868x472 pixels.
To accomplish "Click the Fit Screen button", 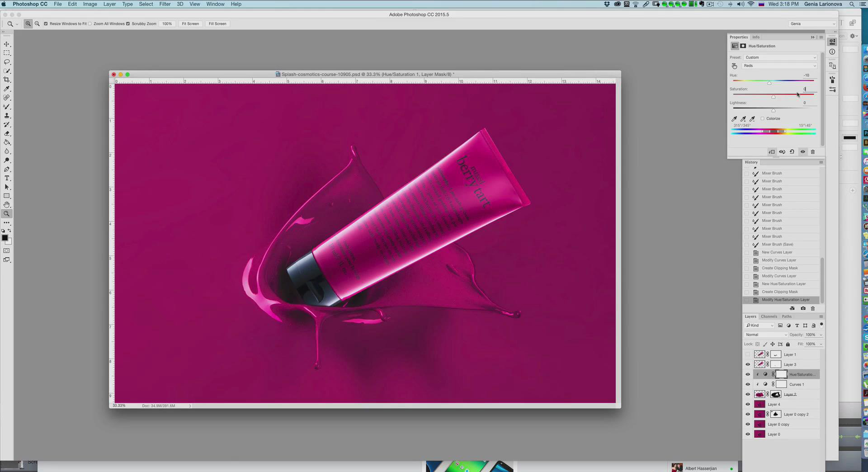I will pos(190,24).
